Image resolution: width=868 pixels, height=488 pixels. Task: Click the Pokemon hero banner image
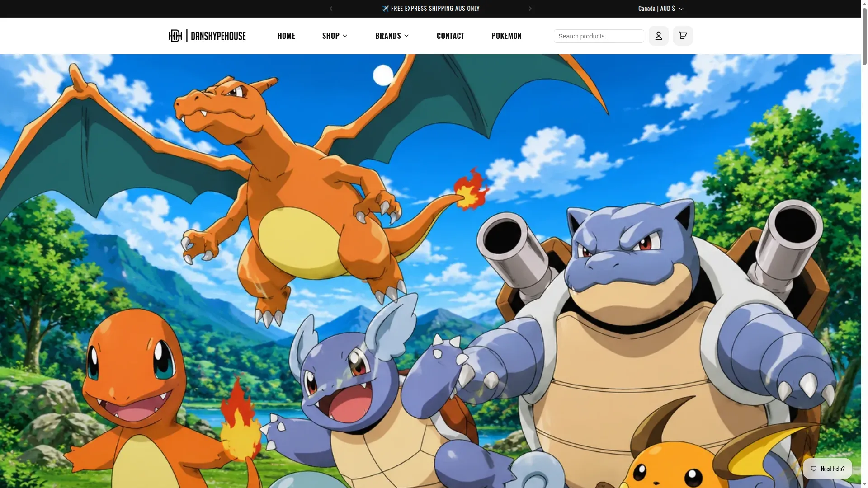click(x=430, y=271)
